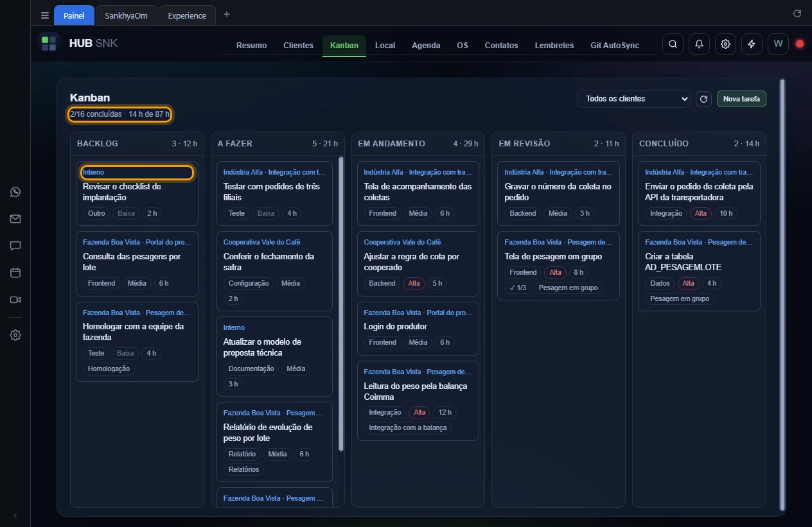Open card Criar a tabela AD_PESAGEMLOTE

pos(699,271)
